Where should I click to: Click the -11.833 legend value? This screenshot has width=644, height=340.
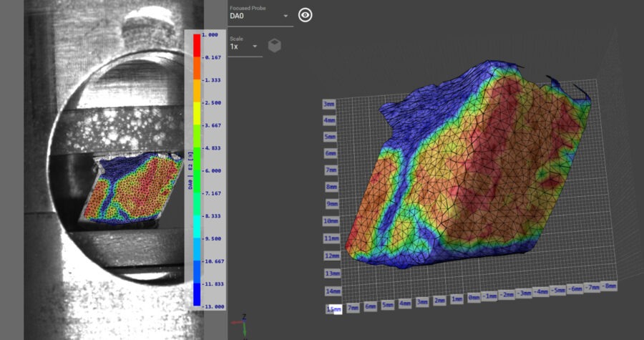pyautogui.click(x=213, y=283)
